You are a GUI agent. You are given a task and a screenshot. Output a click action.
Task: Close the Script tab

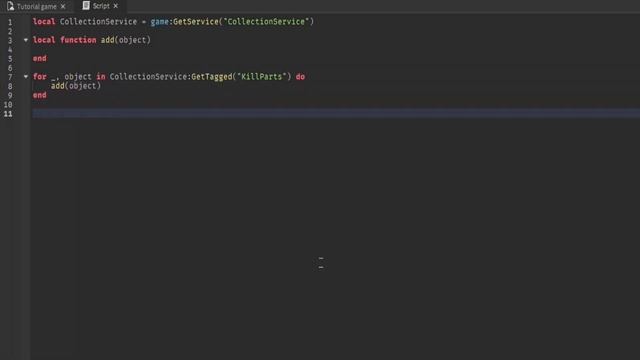[x=116, y=6]
